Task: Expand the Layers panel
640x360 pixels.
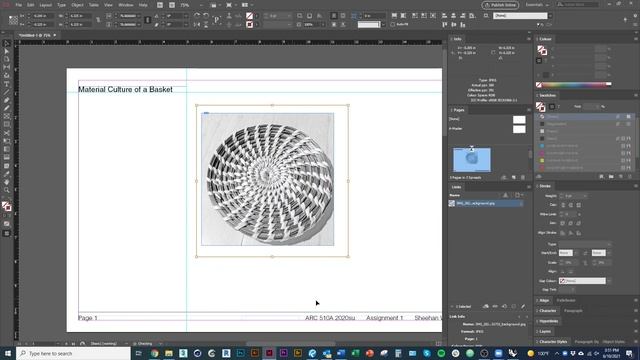Action: tap(545, 331)
